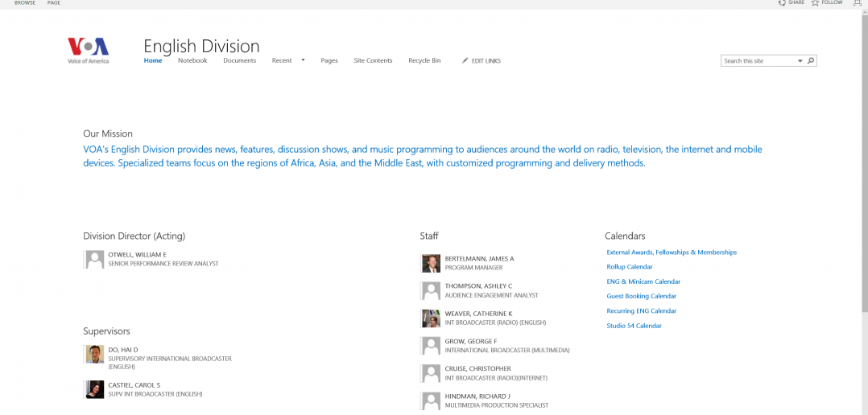Open the Rollup Calendar link
This screenshot has height=415, width=868.
tap(630, 267)
